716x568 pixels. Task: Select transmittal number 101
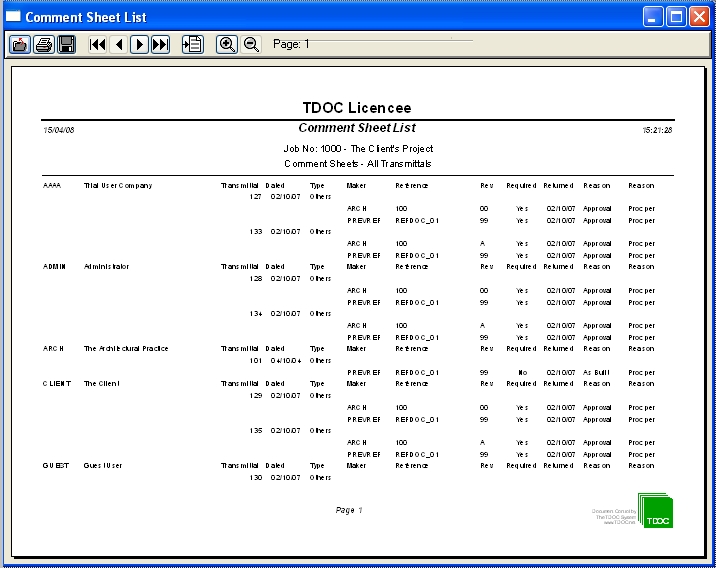tap(256, 361)
